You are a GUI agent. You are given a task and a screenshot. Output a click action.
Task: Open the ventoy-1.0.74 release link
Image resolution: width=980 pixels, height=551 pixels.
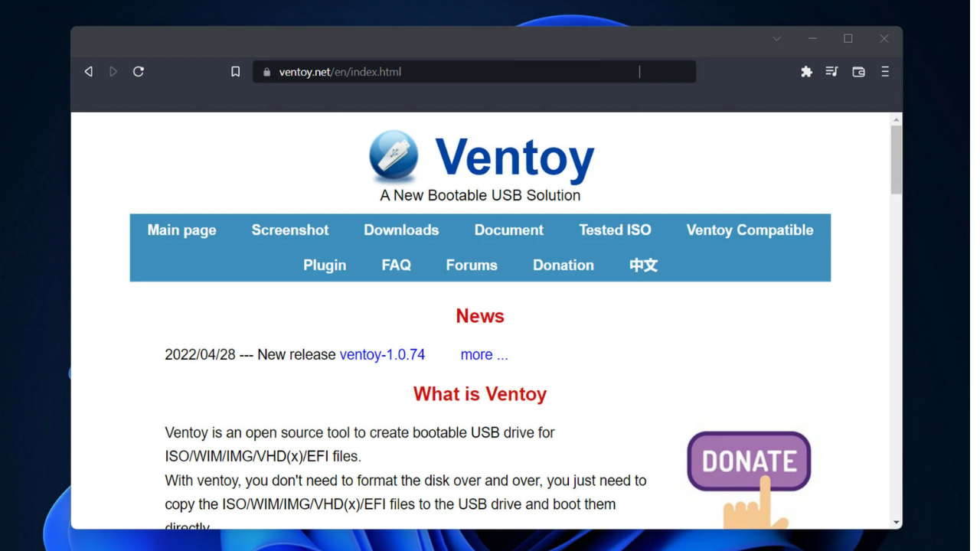[x=382, y=355]
